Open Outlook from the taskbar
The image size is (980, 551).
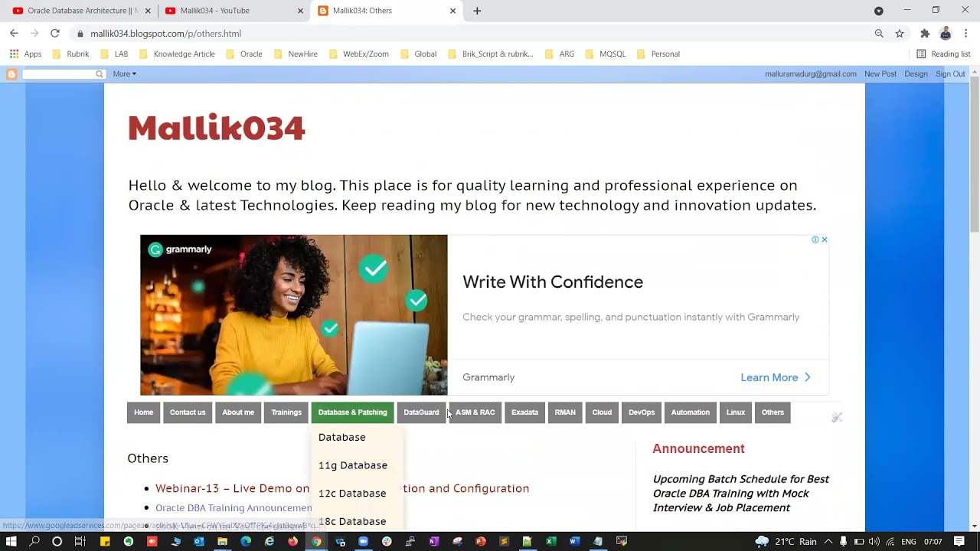coord(199,541)
